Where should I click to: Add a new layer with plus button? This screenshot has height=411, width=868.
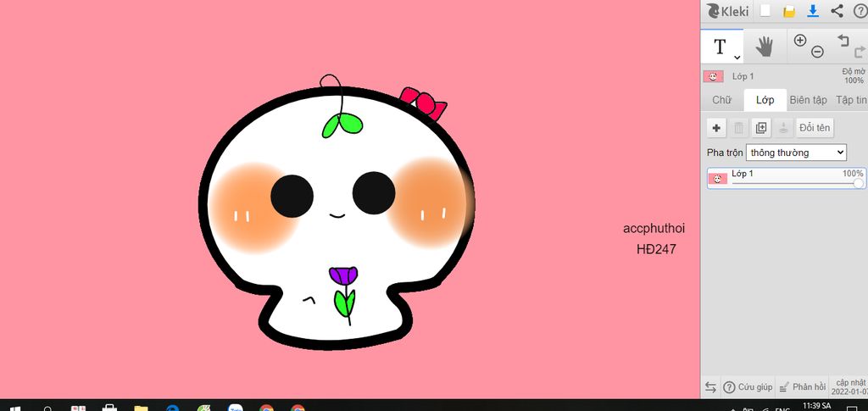click(x=716, y=128)
